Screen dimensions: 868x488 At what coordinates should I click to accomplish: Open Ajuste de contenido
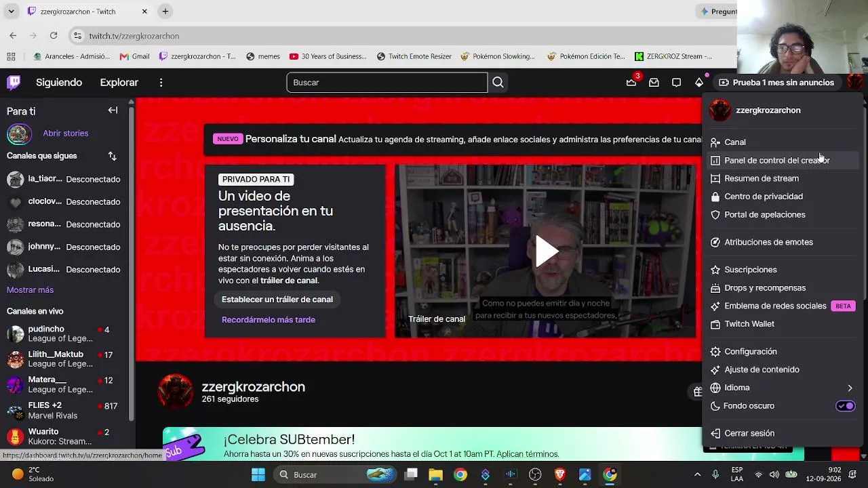point(783,370)
